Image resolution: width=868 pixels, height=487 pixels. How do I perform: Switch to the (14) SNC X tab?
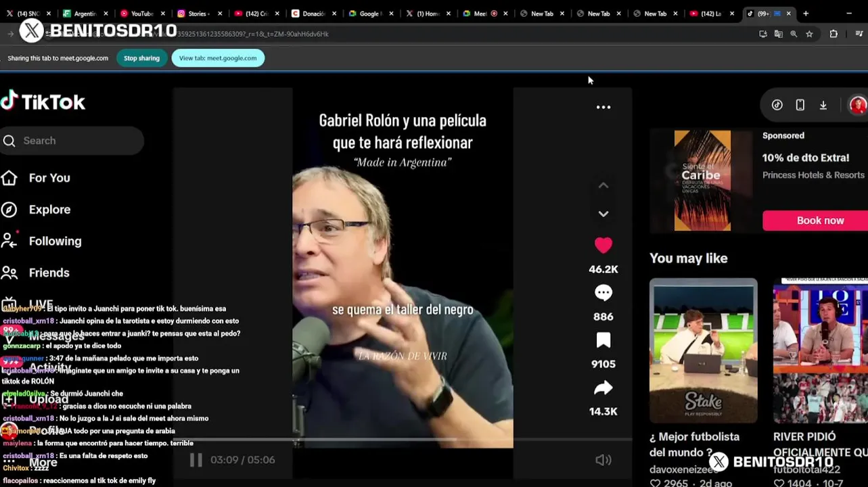point(28,14)
